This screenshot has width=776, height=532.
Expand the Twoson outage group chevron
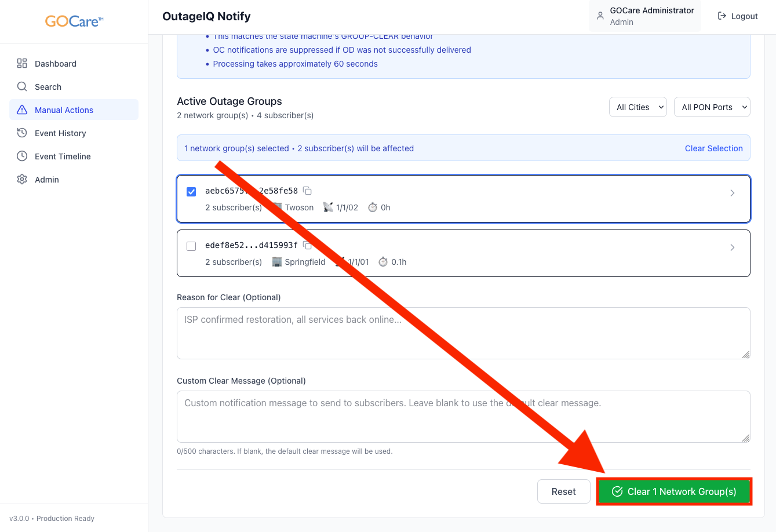[733, 193]
